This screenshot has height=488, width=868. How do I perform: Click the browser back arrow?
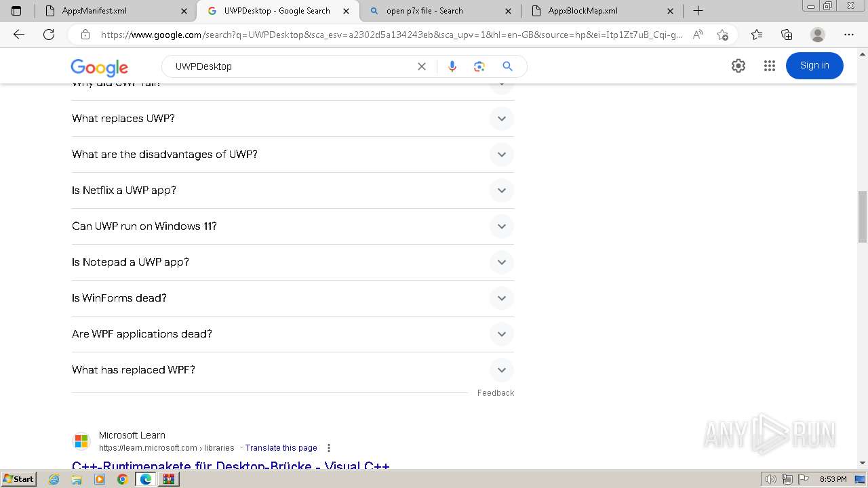pyautogui.click(x=19, y=35)
